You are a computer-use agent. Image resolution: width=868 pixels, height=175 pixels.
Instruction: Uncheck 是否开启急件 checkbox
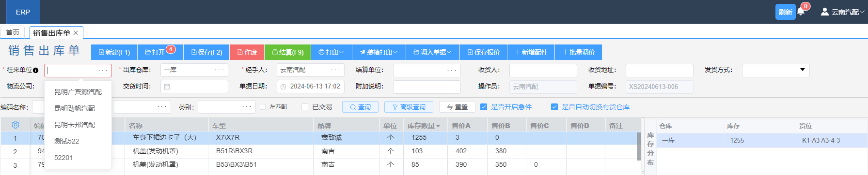click(x=483, y=107)
